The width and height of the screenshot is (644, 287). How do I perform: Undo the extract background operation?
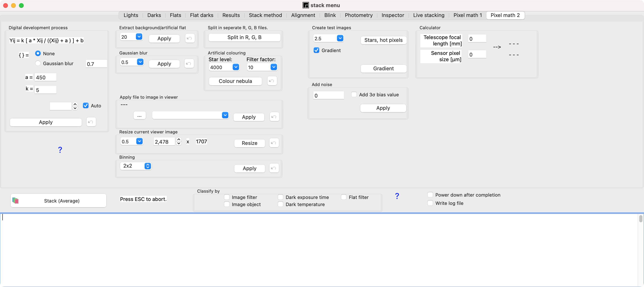pyautogui.click(x=189, y=38)
